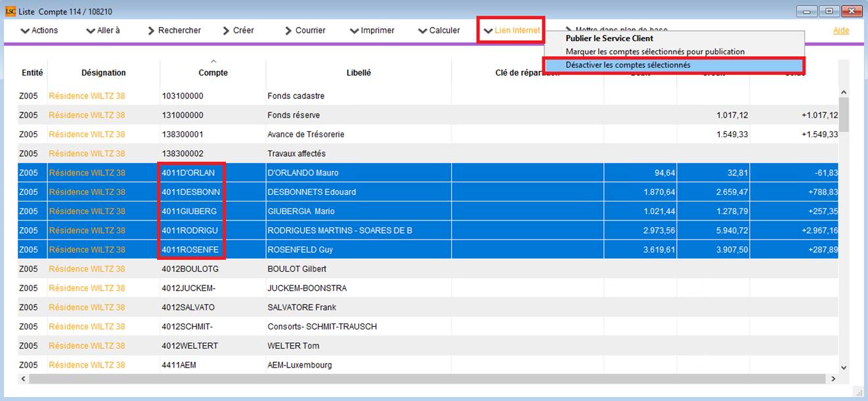Viewport: 868px width, 401px height.
Task: Click ROSENFELD Guy label
Action: 301,250
